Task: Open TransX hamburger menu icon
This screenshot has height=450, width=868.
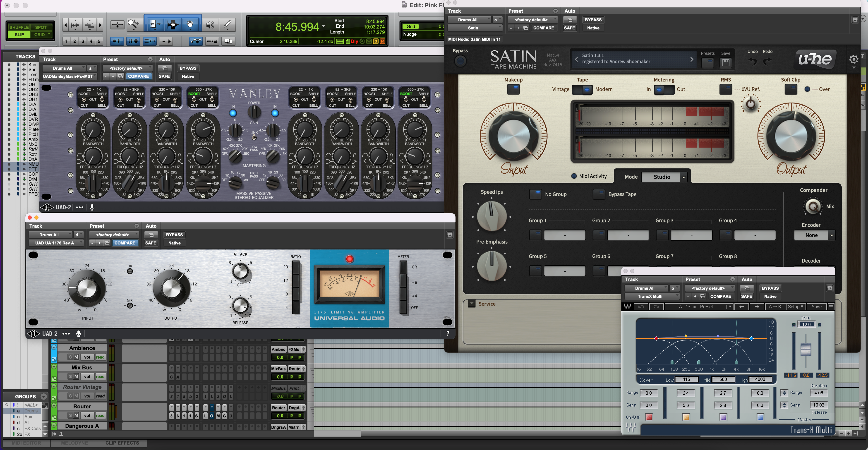Action: pos(831,306)
